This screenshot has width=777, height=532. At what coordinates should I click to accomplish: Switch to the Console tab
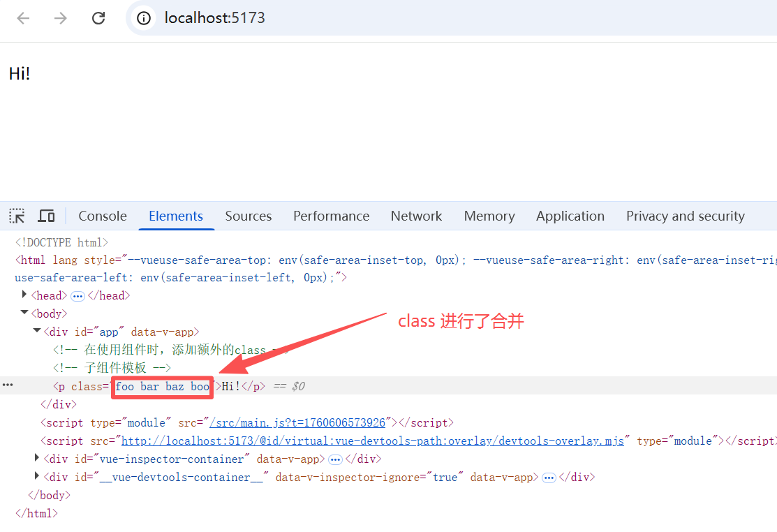tap(103, 216)
